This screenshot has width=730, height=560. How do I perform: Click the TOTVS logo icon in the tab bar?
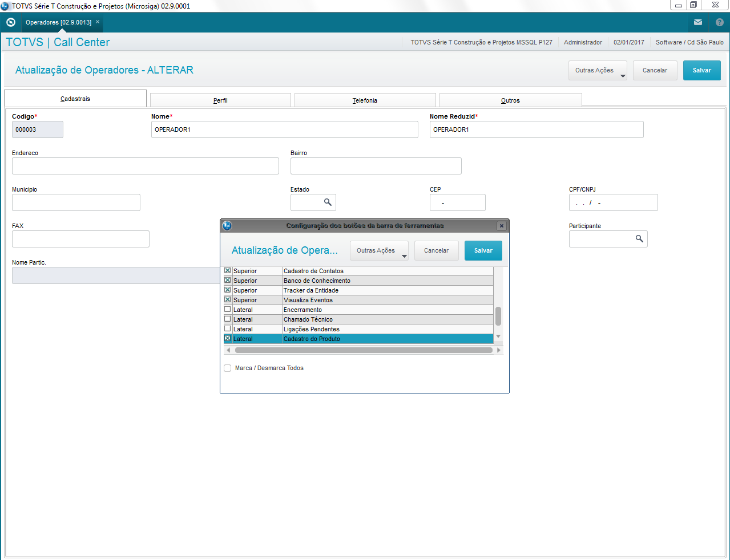[x=10, y=22]
